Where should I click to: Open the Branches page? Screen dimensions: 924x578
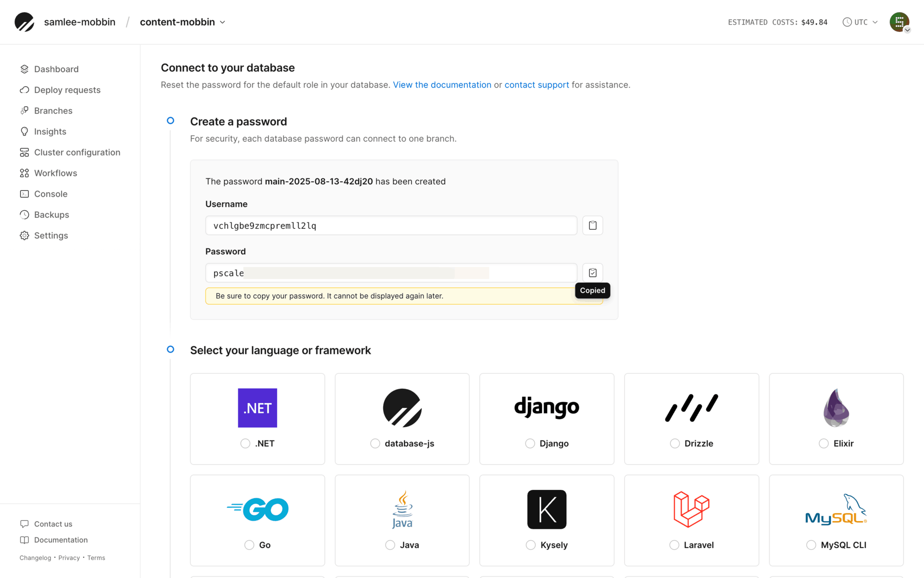(53, 110)
